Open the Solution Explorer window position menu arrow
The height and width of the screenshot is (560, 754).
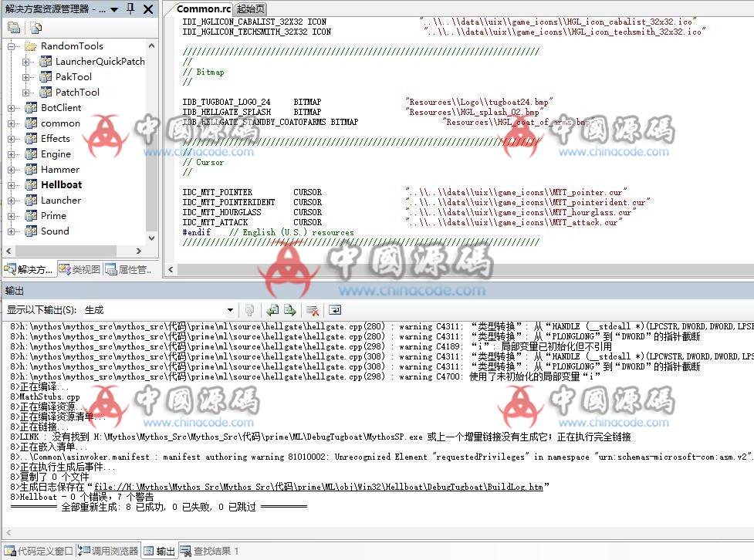[114, 9]
